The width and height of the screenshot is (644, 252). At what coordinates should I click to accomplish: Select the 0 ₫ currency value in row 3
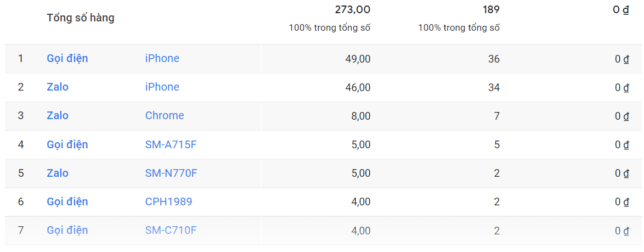click(622, 116)
